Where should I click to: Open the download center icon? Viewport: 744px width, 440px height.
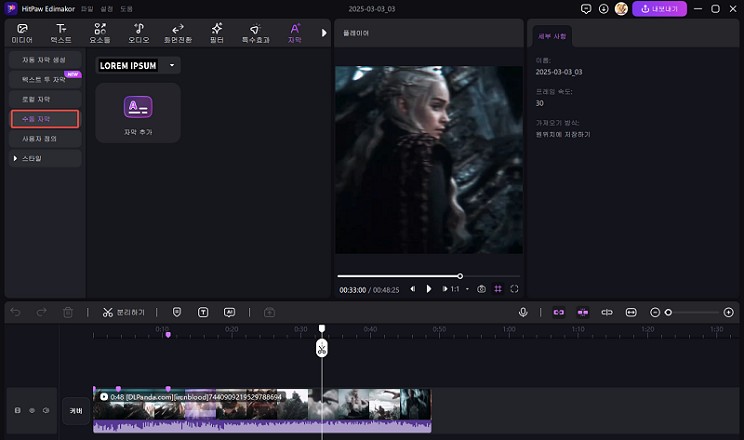604,9
